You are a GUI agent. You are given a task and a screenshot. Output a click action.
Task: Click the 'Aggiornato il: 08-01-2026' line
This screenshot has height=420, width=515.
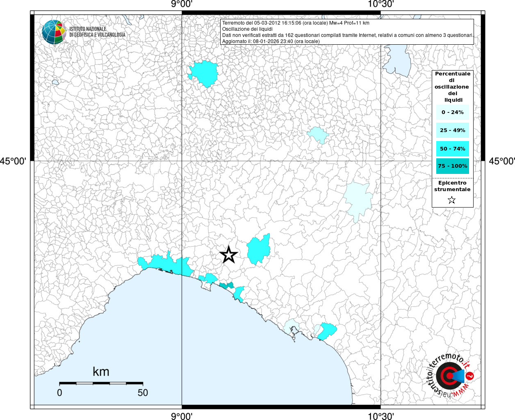(x=271, y=41)
